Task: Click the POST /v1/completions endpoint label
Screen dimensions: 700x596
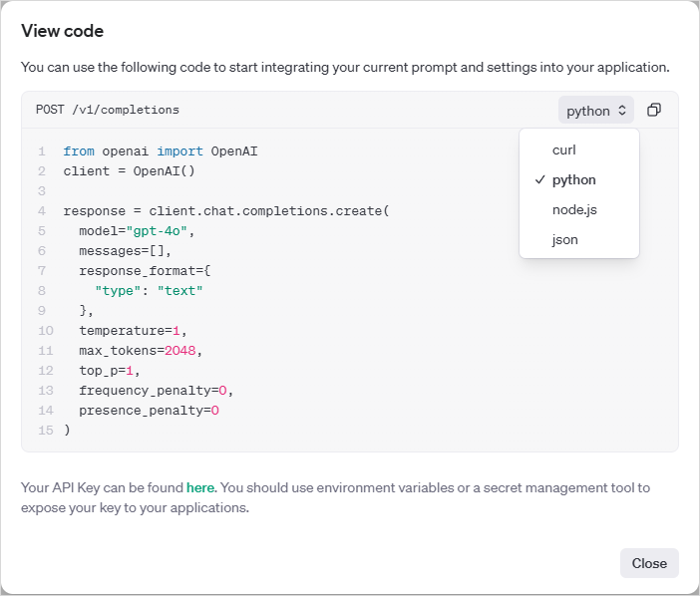Action: click(x=108, y=110)
